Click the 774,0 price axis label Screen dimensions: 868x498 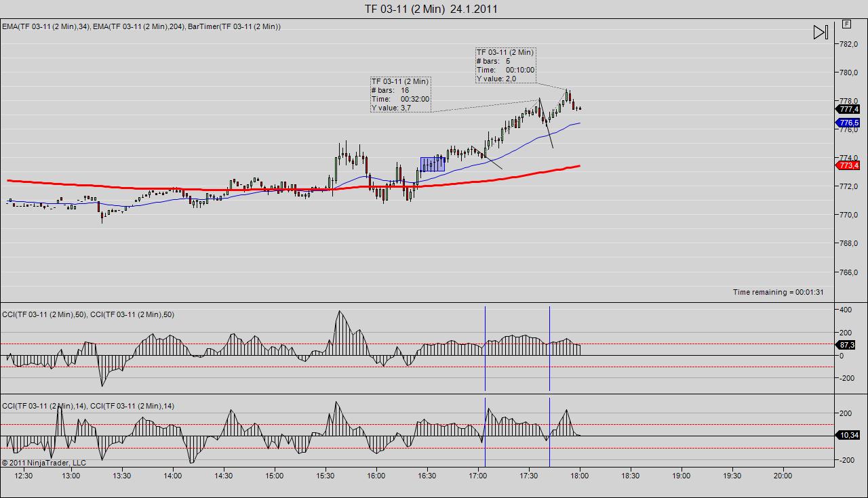[849, 158]
